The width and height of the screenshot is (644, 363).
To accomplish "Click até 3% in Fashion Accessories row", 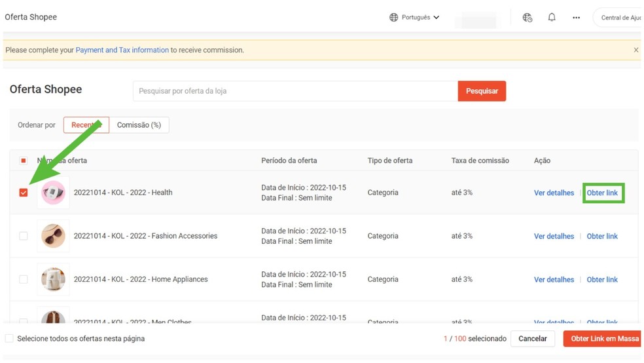I will coord(461,236).
